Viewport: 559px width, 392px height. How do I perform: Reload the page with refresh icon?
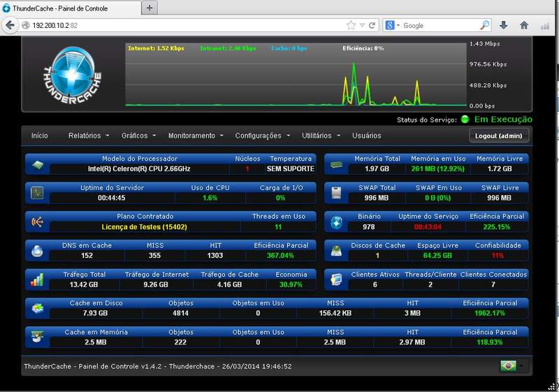(372, 25)
